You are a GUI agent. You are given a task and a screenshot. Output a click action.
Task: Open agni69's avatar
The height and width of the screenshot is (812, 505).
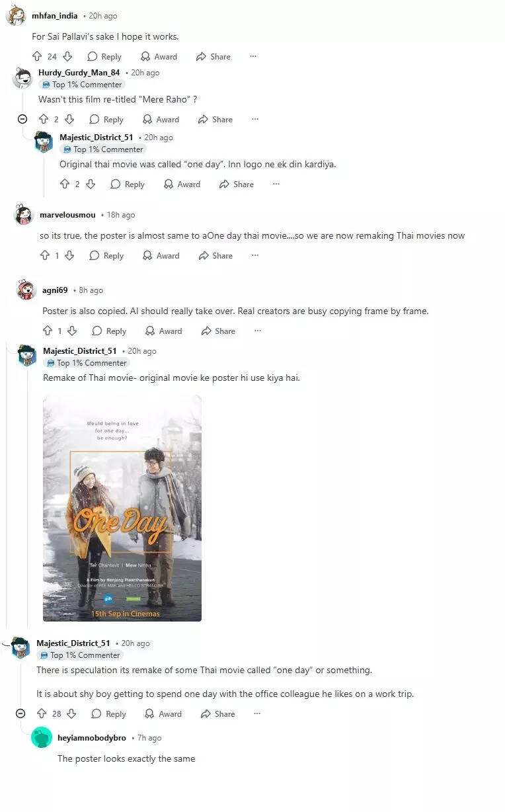pos(26,290)
